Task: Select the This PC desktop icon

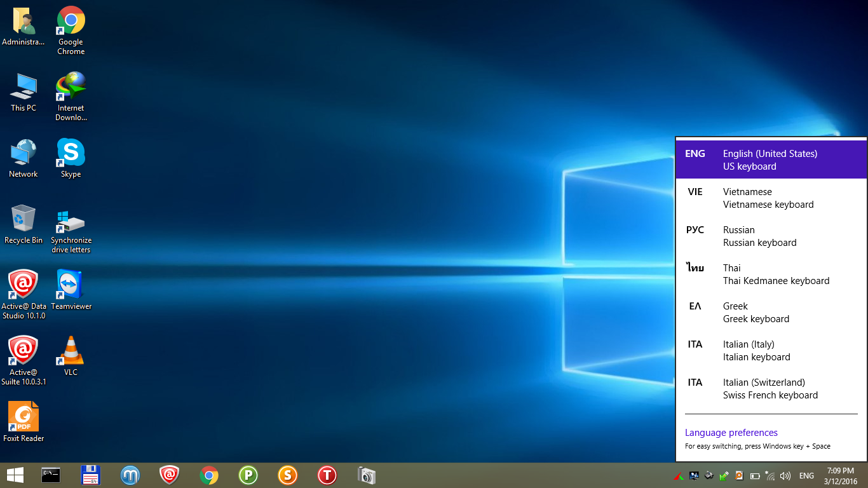Action: coord(24,93)
